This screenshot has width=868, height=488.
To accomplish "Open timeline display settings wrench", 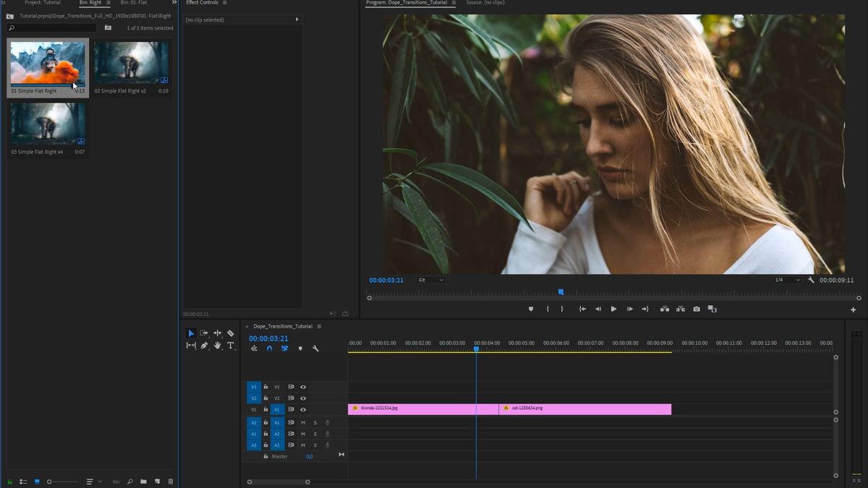I will (x=315, y=348).
